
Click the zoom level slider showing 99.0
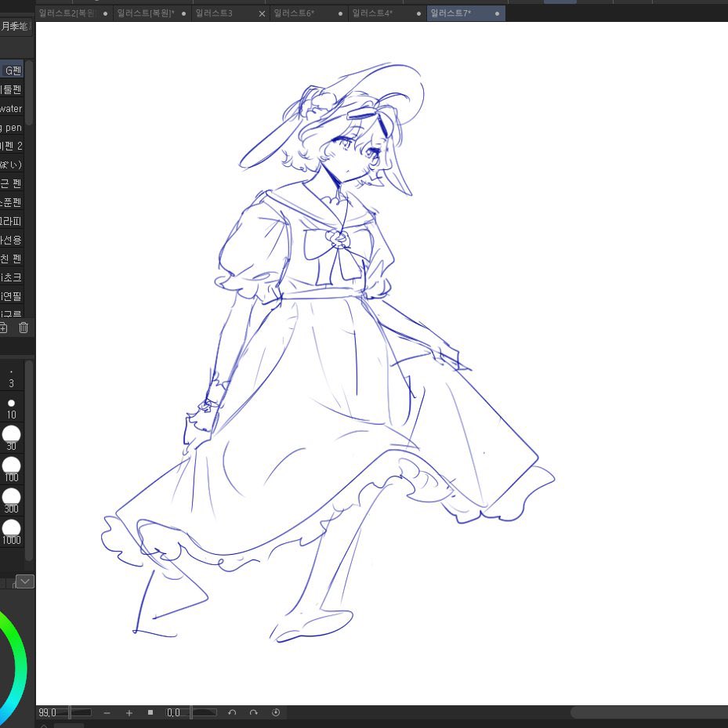[x=64, y=712]
